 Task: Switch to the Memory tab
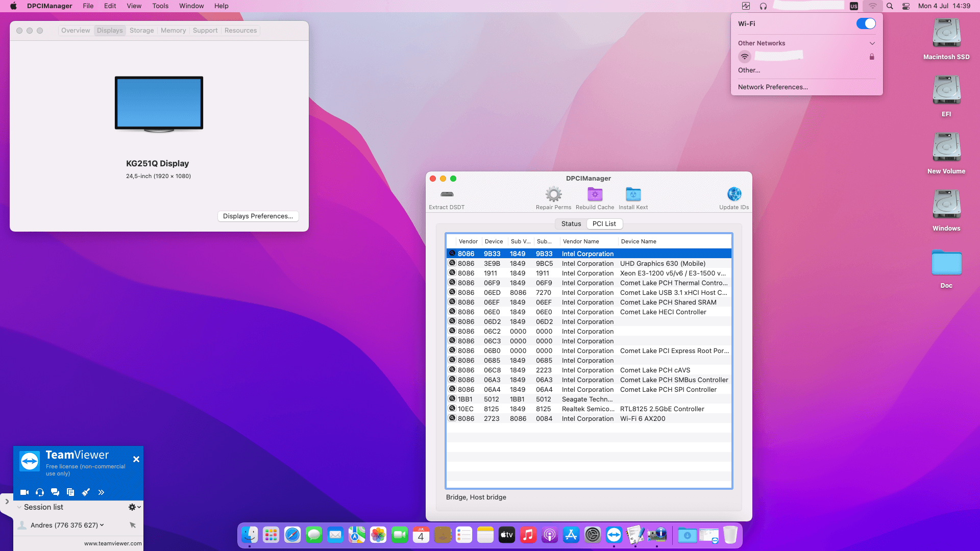click(x=173, y=31)
